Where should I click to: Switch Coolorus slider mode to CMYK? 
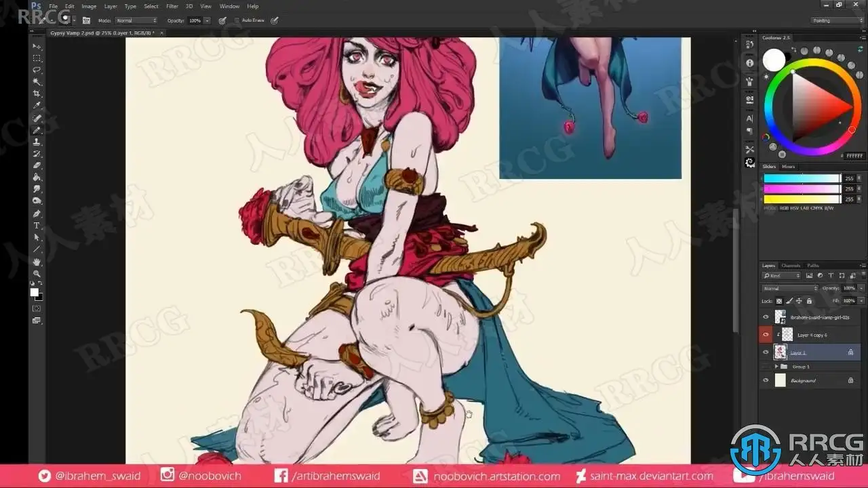816,208
